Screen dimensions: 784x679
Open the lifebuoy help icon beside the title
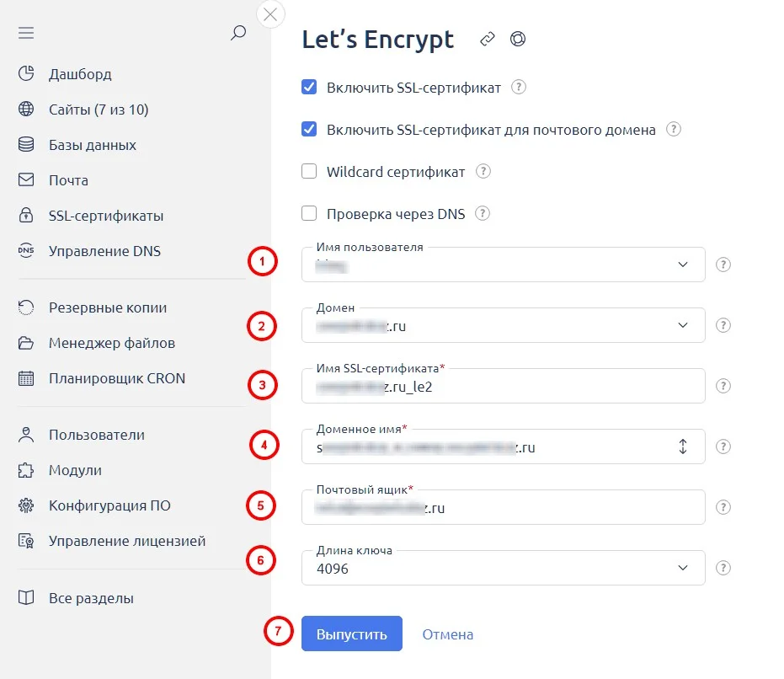(x=518, y=39)
